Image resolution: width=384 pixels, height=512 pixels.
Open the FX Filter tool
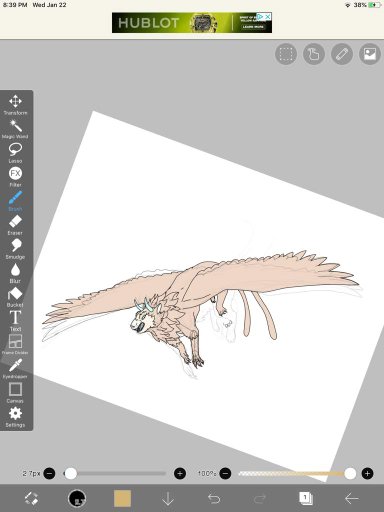click(15, 177)
